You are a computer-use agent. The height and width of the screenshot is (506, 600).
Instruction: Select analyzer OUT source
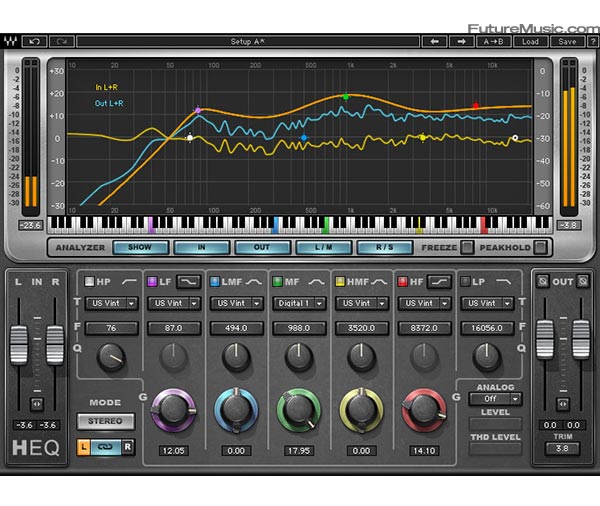click(262, 247)
